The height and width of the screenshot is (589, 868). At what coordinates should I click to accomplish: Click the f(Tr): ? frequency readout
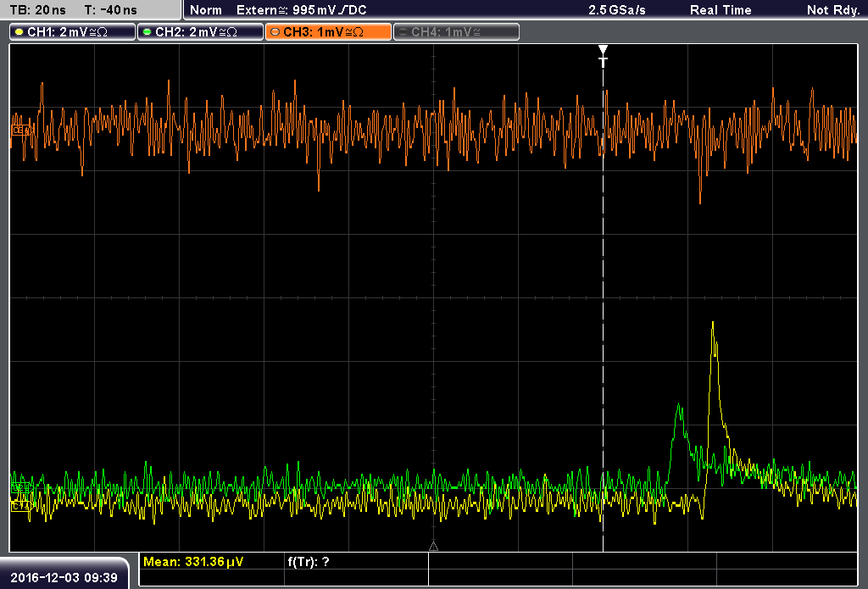click(309, 561)
